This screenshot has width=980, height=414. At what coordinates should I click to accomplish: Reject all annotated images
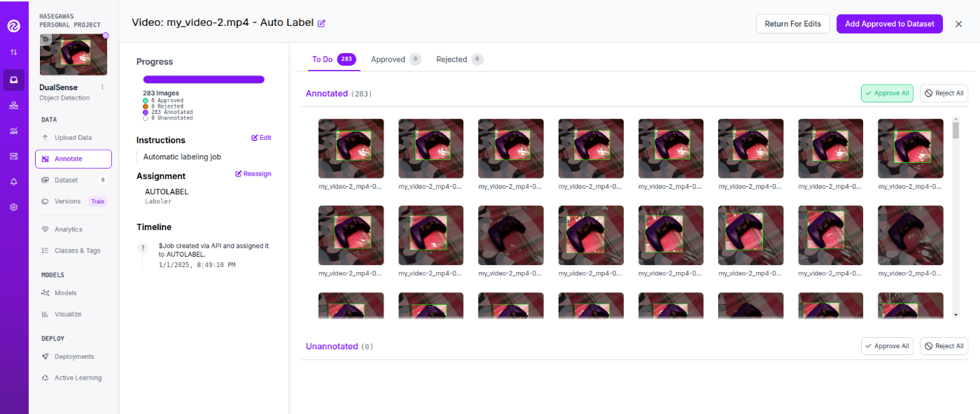coord(944,93)
